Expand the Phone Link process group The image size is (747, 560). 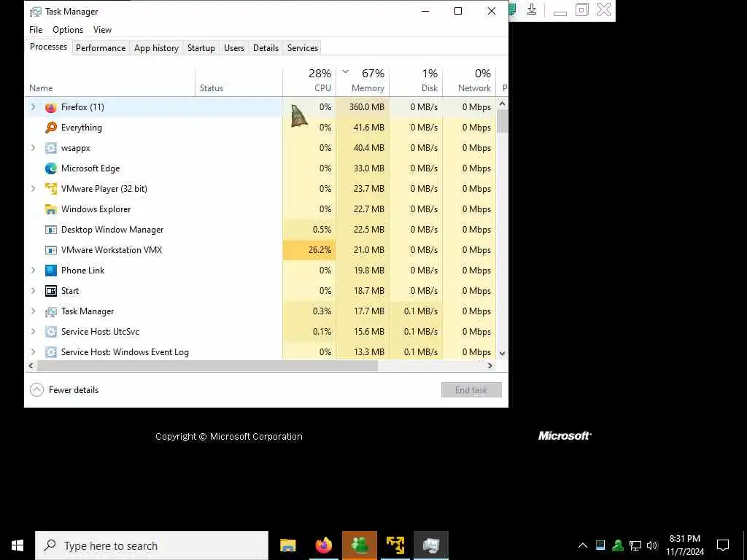[x=33, y=271]
